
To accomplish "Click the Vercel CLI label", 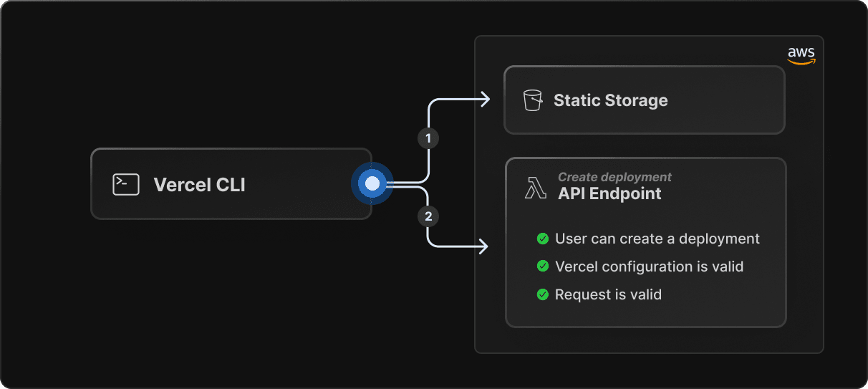I will [x=199, y=185].
